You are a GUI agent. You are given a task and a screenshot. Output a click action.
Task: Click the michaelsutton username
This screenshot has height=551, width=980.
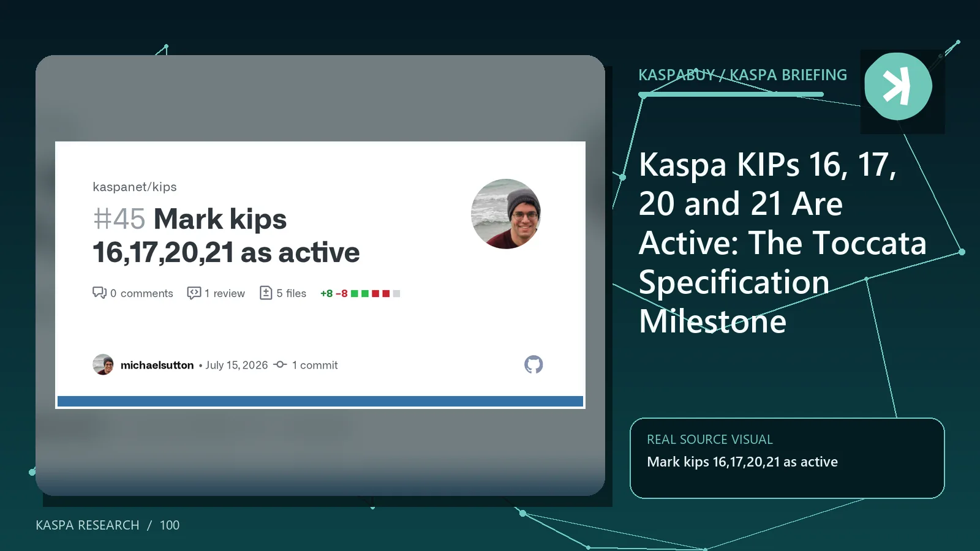[x=157, y=365]
